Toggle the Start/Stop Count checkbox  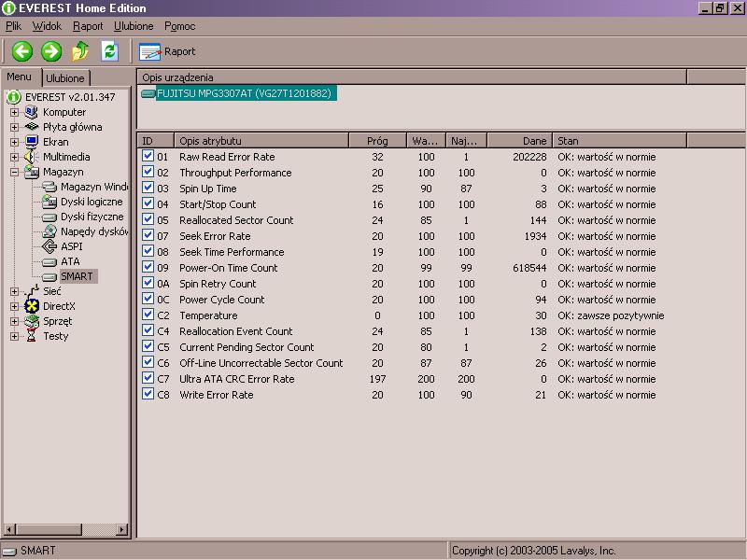[148, 203]
